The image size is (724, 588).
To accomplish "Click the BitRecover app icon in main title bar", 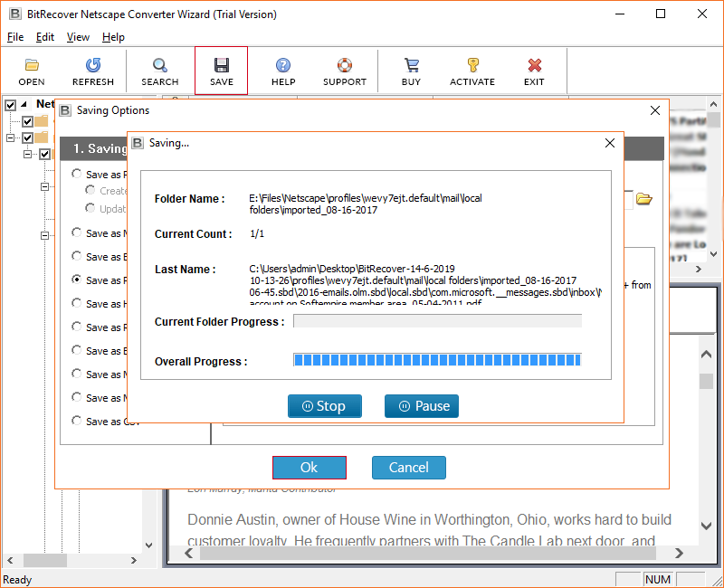I will pyautogui.click(x=14, y=14).
